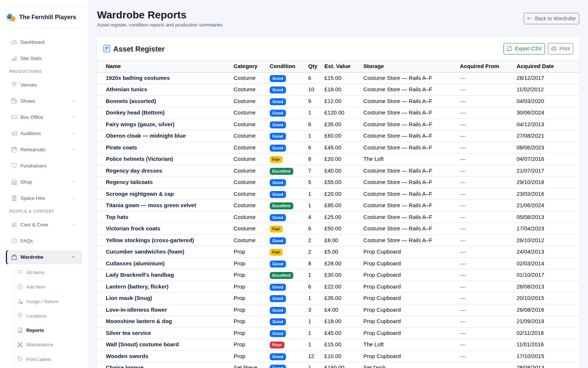The image size is (588, 368).
Task: Collapse the Wardrobe section chevron
Action: pos(73,257)
